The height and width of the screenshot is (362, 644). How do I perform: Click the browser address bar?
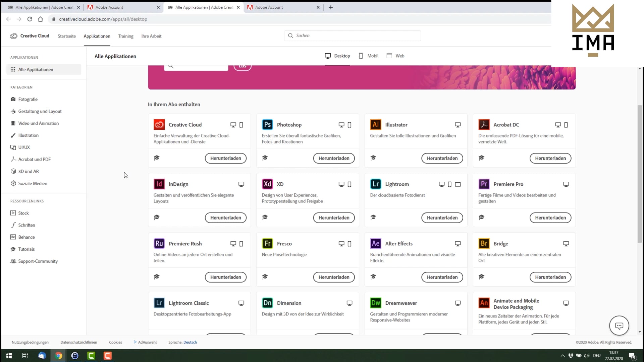click(x=299, y=19)
